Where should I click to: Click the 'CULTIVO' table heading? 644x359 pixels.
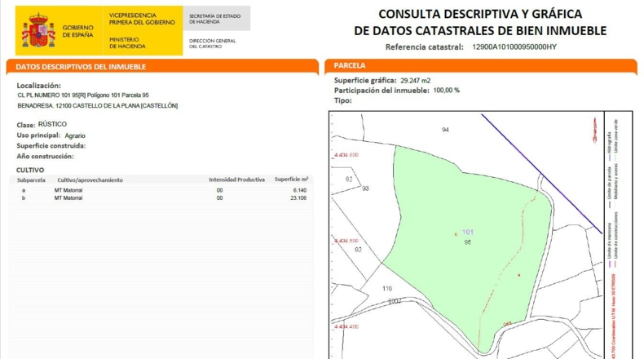click(30, 170)
